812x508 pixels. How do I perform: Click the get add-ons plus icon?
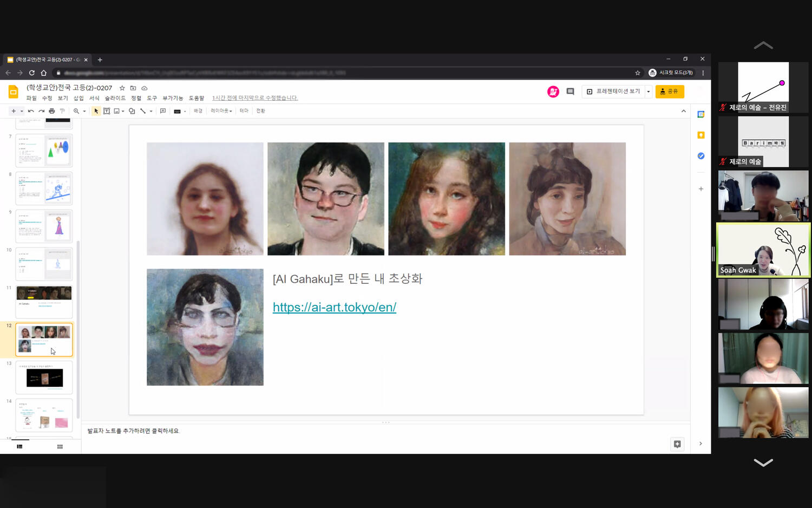(x=701, y=189)
